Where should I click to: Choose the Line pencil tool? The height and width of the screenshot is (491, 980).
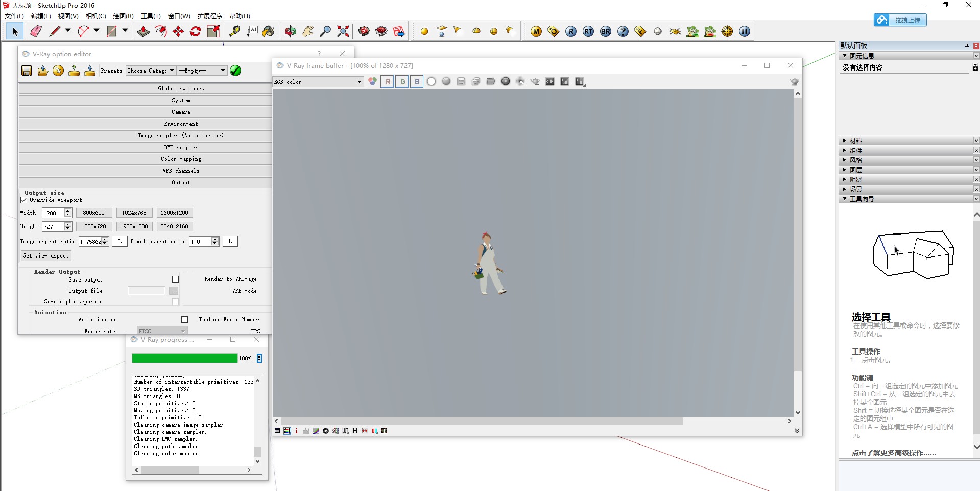[x=55, y=32]
